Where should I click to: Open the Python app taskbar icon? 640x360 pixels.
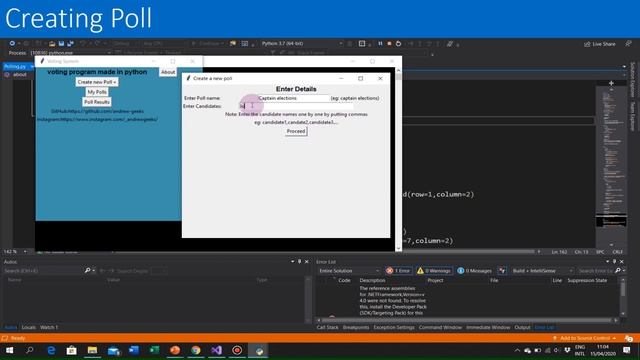pyautogui.click(x=259, y=350)
